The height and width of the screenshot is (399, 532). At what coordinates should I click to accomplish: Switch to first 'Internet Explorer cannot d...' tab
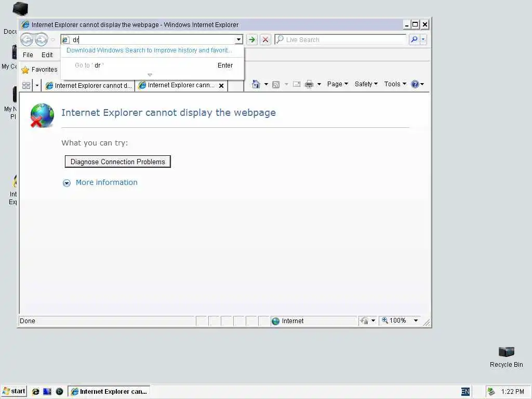88,86
